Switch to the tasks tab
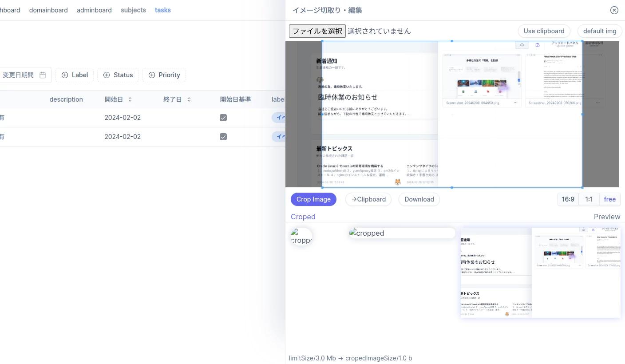Screen dimensions: 625x364 coord(163,10)
